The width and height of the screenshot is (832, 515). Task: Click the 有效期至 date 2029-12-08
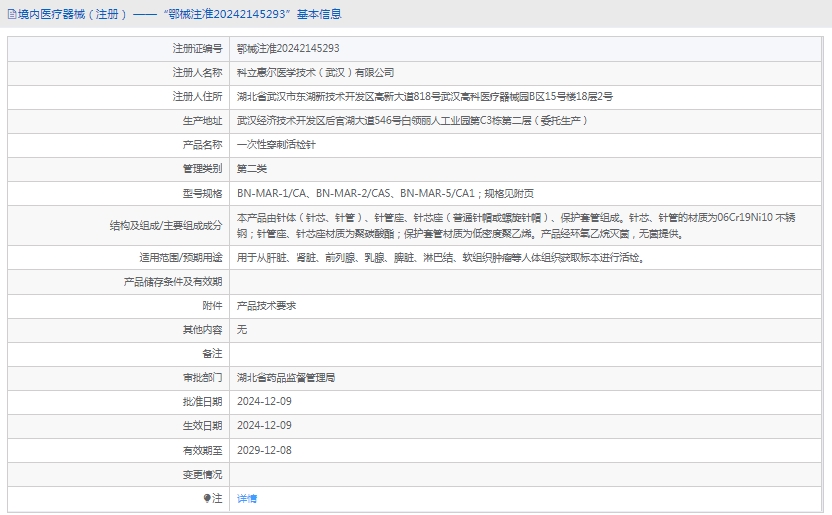264,450
